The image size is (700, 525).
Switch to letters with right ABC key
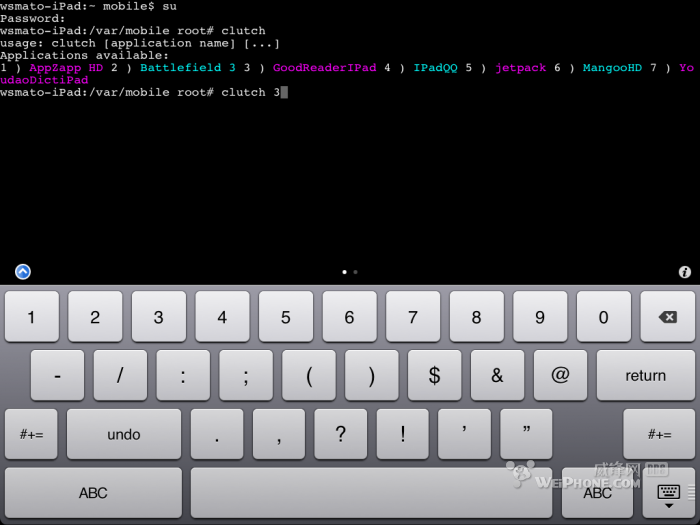(x=597, y=493)
